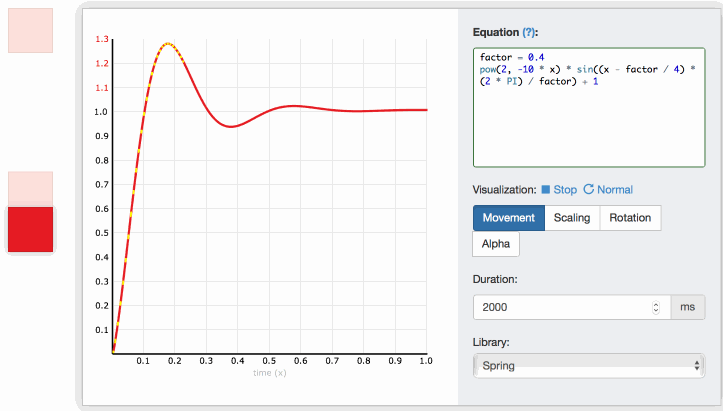This screenshot has height=411, width=723.
Task: Click the 1.0 x-axis label
Action: 426,361
